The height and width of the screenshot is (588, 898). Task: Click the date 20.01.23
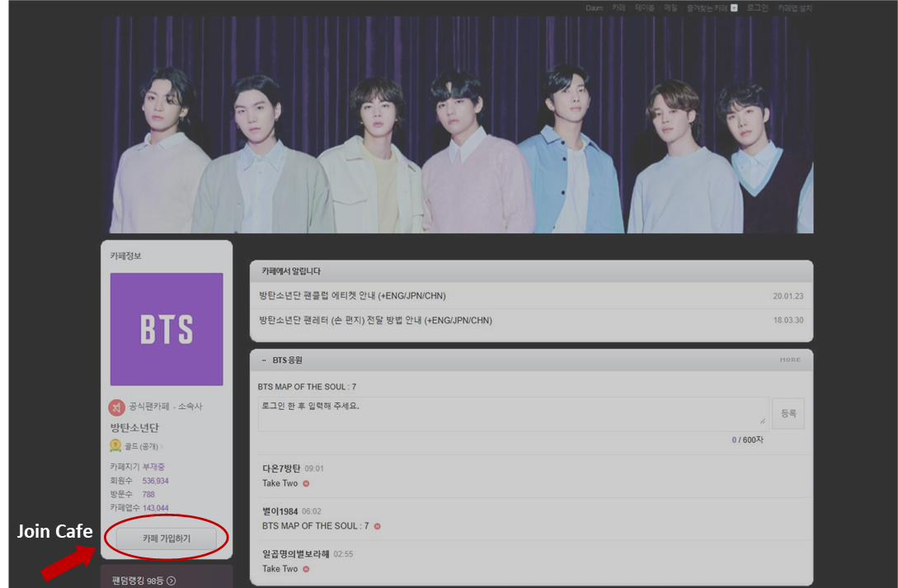[x=788, y=296]
